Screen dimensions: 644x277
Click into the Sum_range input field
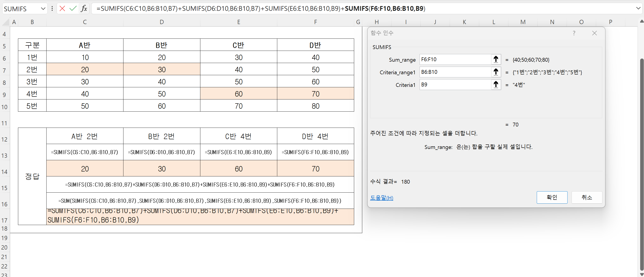[x=455, y=60]
